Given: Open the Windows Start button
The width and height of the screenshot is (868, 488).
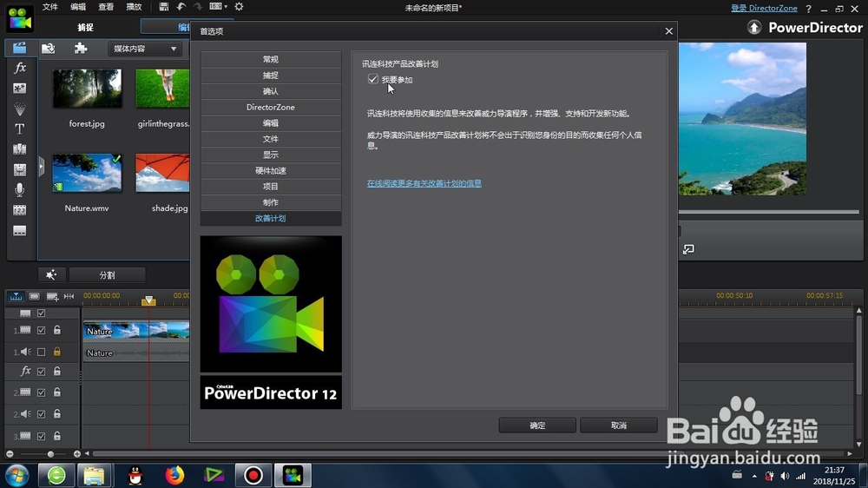Looking at the screenshot, I should click(16, 475).
